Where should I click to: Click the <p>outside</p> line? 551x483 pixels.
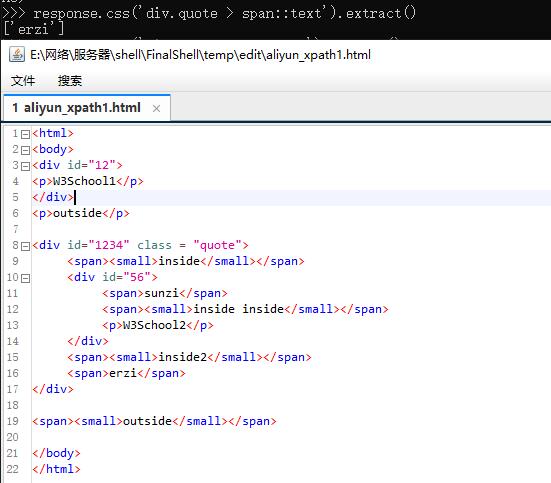[81, 213]
